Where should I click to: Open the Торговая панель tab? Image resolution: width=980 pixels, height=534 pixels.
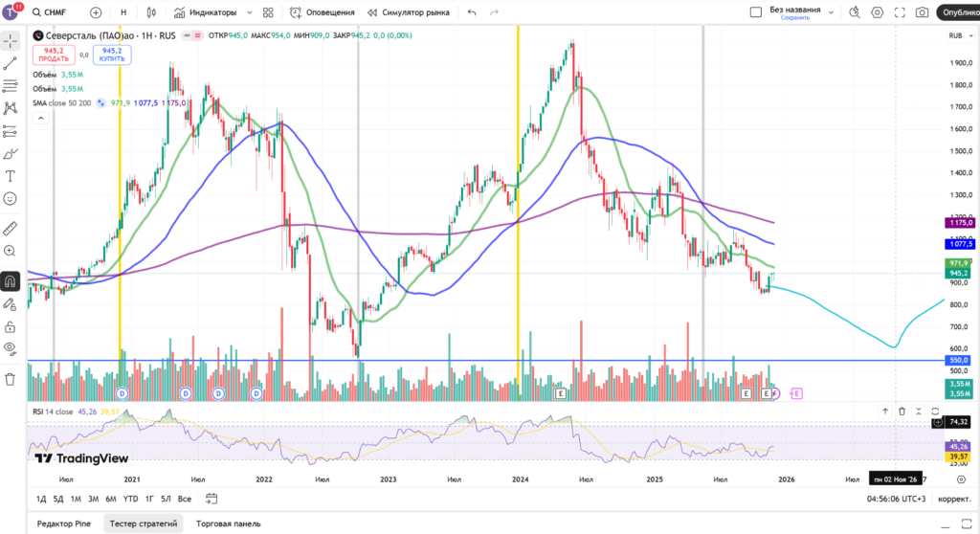point(228,524)
